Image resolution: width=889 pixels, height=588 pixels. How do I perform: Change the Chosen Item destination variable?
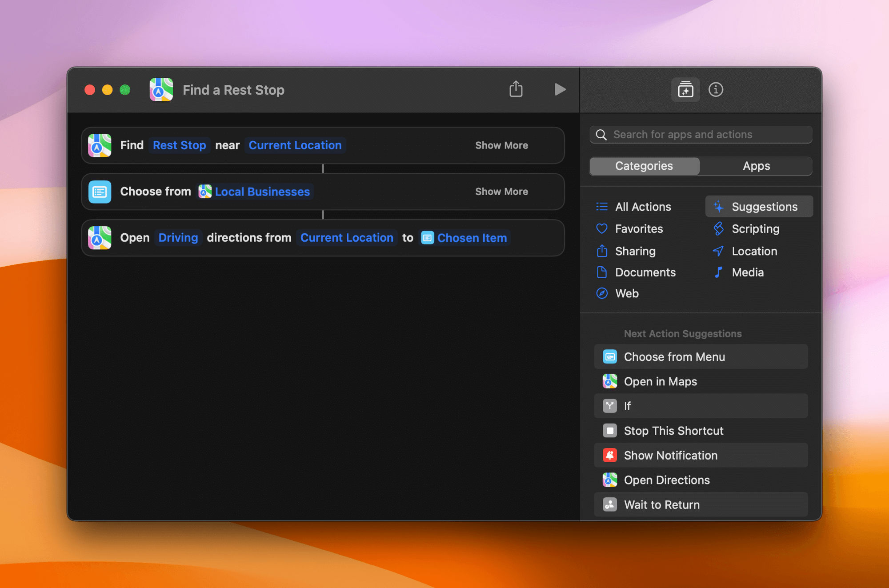pos(464,238)
